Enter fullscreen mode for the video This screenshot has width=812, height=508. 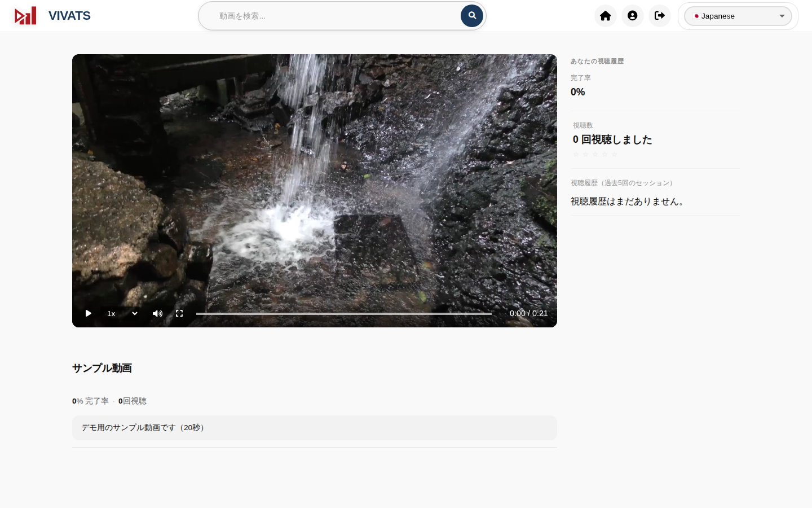click(x=179, y=313)
